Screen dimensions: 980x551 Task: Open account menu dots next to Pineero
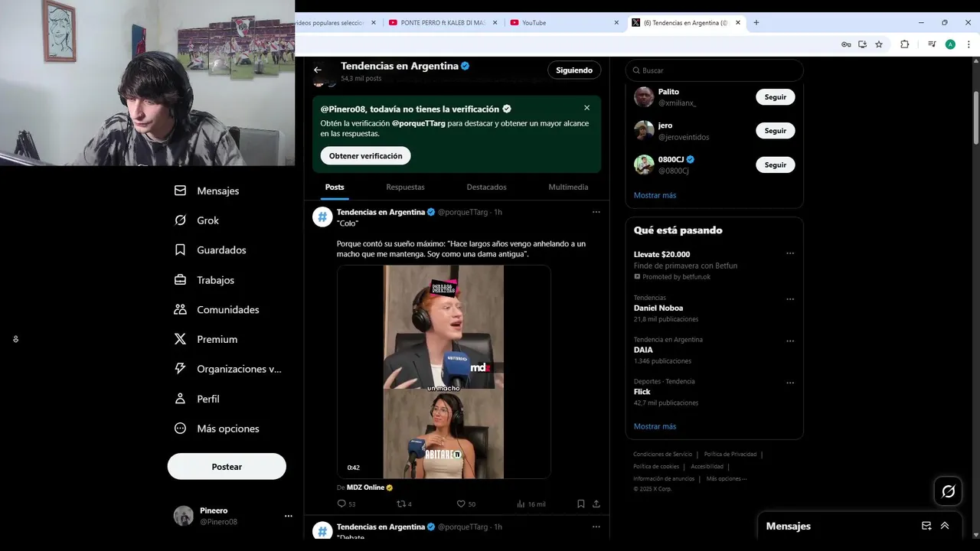coord(288,516)
